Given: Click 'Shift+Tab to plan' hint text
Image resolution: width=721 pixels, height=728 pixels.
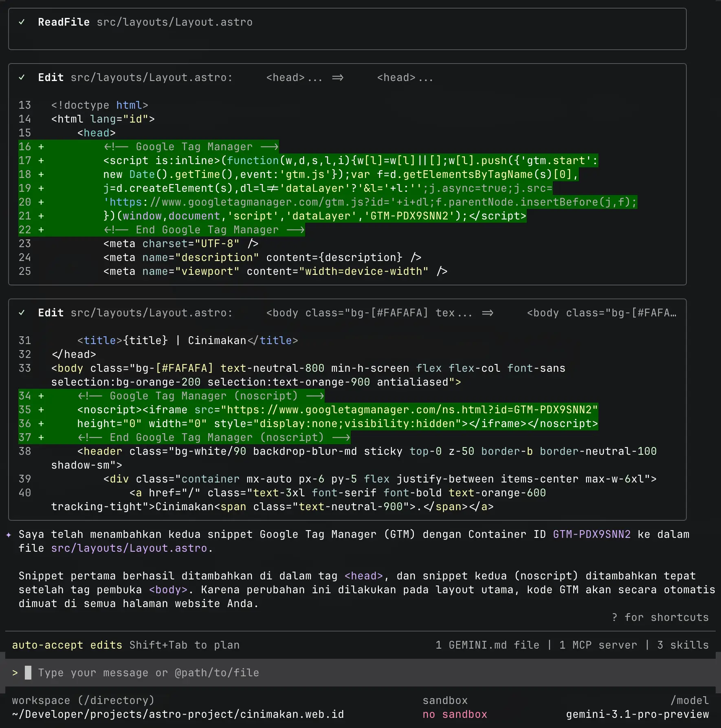Looking at the screenshot, I should point(185,645).
